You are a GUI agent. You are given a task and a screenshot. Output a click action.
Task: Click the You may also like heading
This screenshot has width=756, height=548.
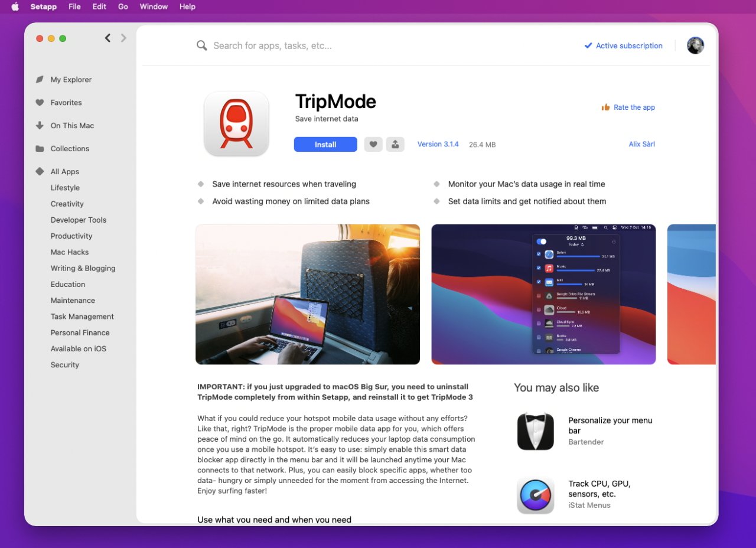tap(556, 387)
